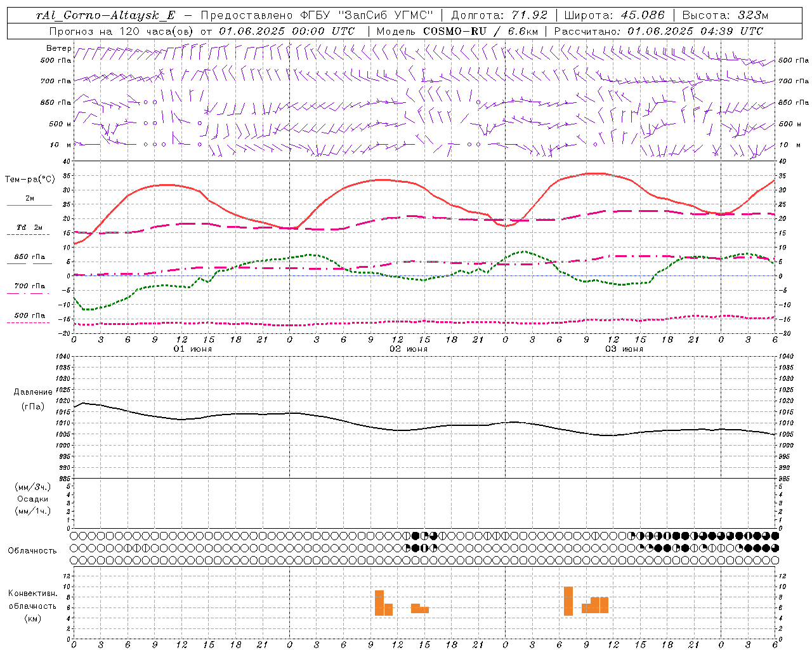Click the dash-dot 700 гПа temperature legend line

tap(29, 293)
